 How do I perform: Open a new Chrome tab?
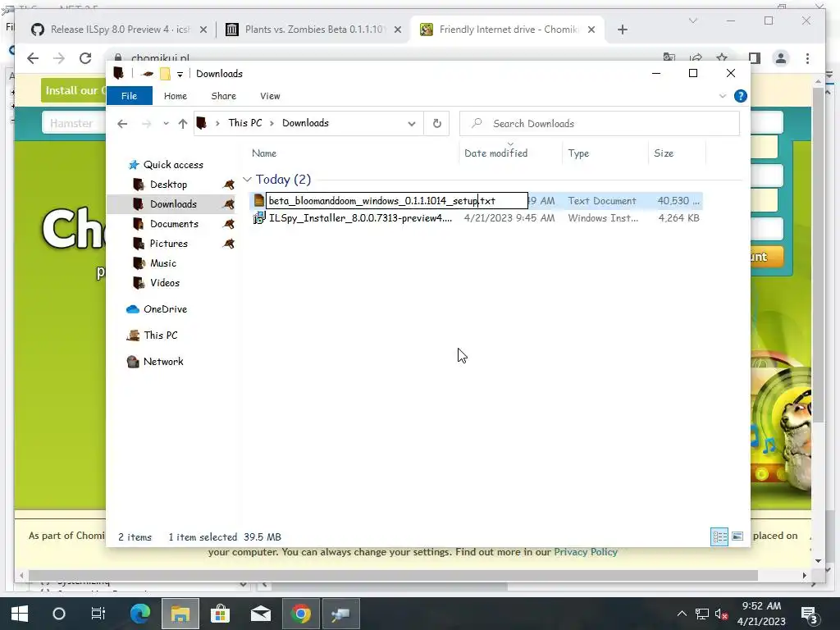622,30
